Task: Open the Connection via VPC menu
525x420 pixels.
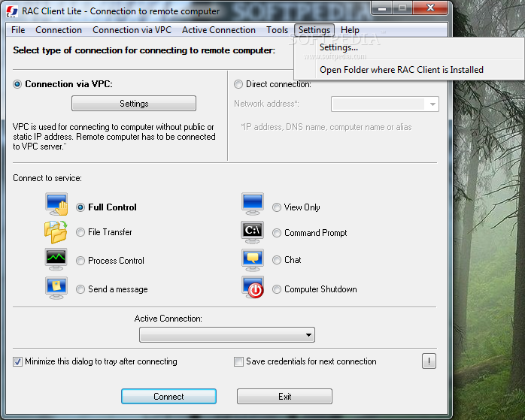Action: 132,30
